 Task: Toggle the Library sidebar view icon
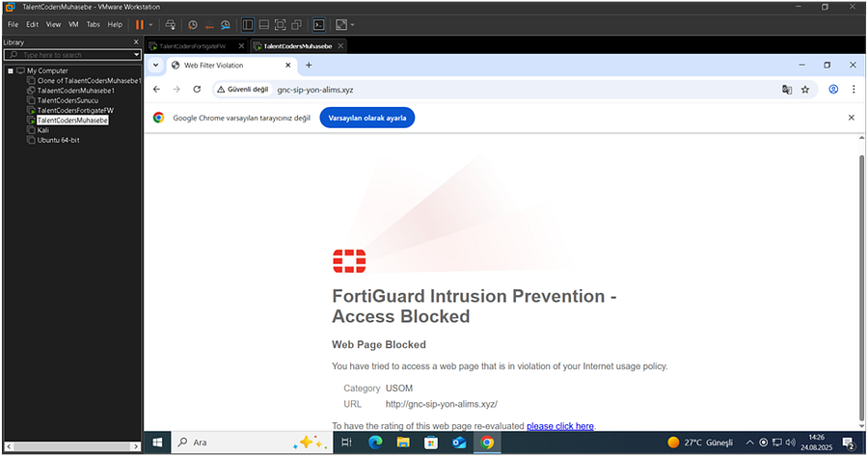(248, 24)
